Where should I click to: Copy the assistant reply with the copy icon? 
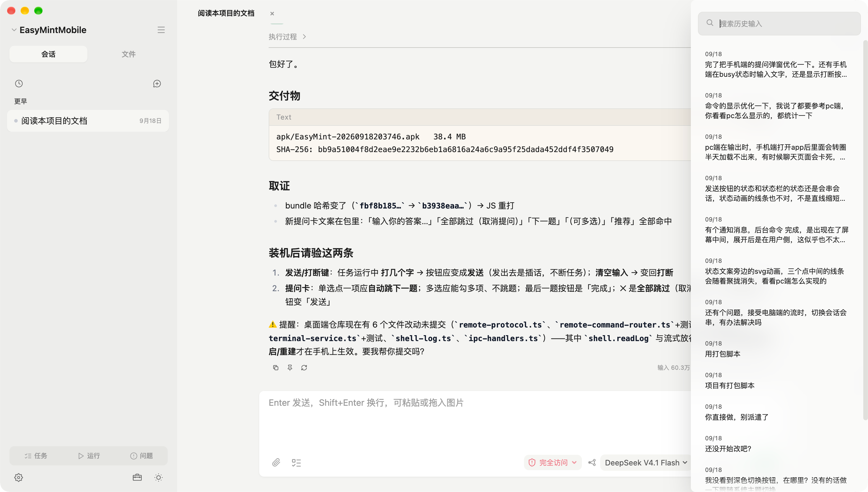click(x=275, y=367)
